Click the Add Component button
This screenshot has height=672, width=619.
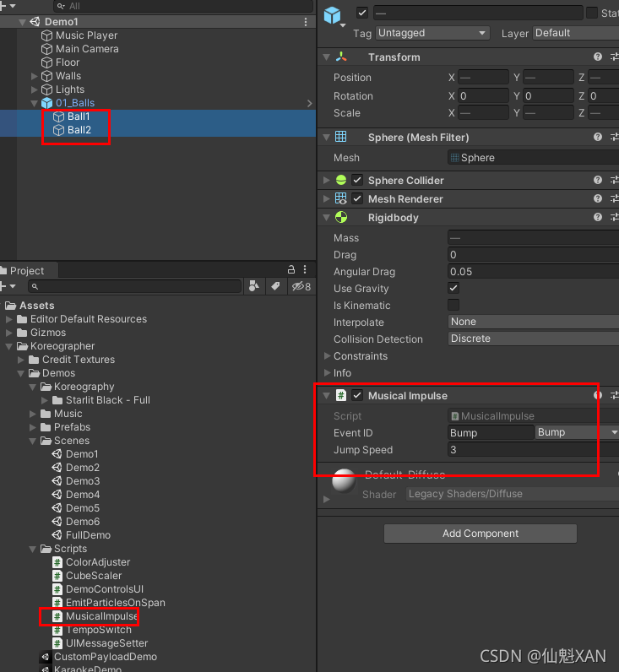coord(481,534)
